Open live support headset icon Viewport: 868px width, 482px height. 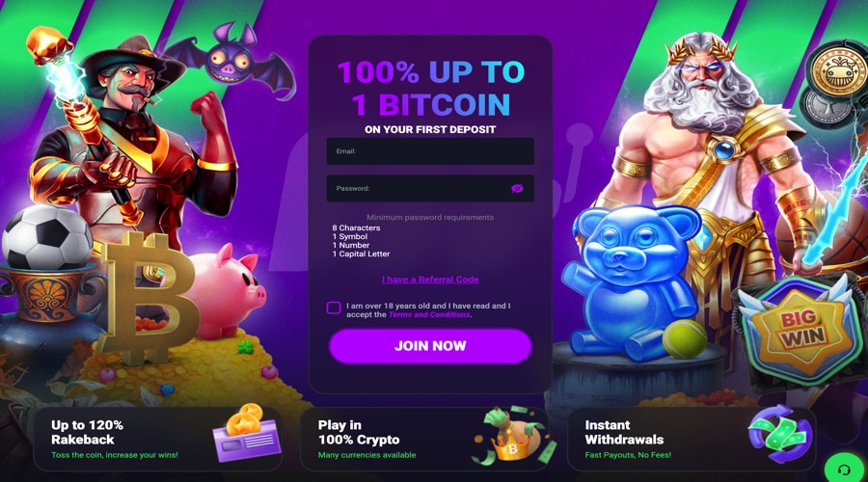coord(844,469)
